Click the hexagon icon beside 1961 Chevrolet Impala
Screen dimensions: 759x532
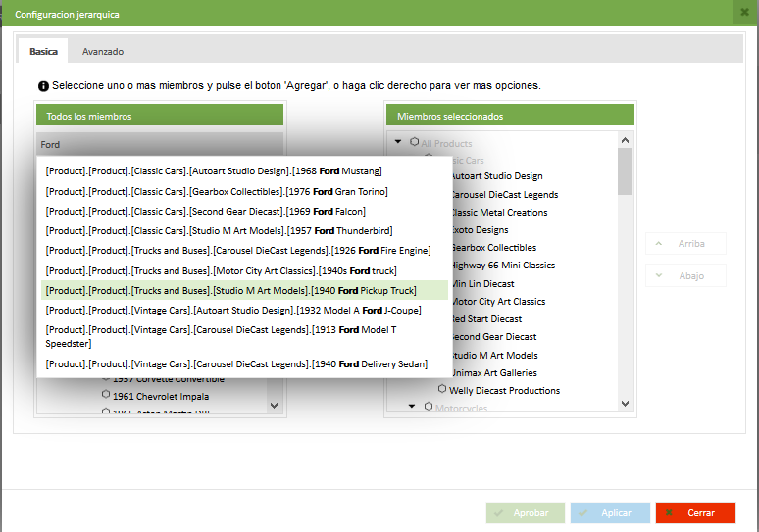pos(105,396)
